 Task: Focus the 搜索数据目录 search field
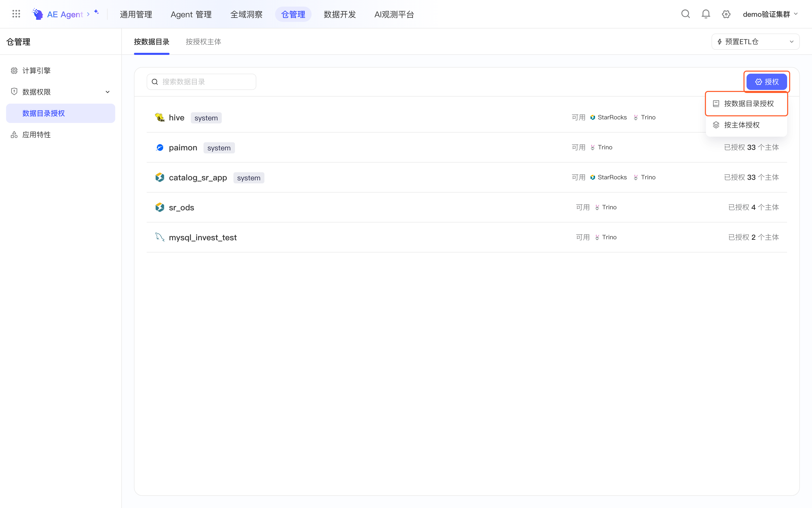[x=201, y=82]
